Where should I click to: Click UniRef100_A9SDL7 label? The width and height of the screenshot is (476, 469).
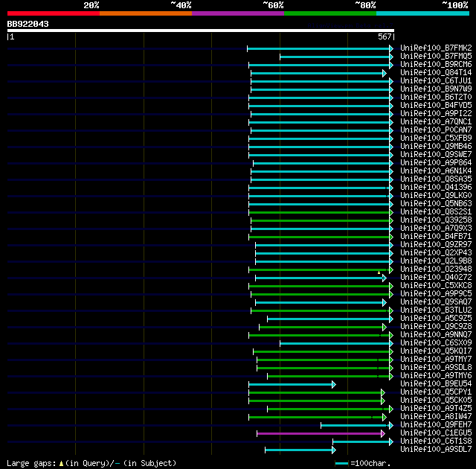click(436, 450)
